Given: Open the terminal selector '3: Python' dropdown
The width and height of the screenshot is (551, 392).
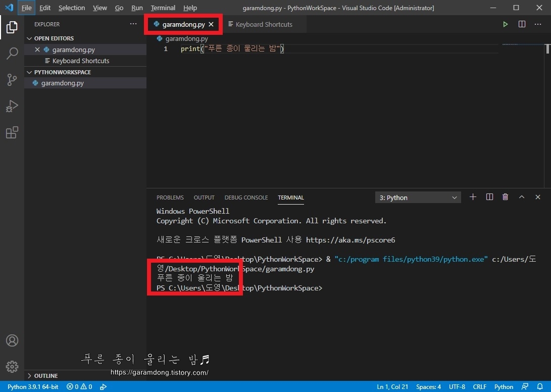Looking at the screenshot, I should (418, 198).
